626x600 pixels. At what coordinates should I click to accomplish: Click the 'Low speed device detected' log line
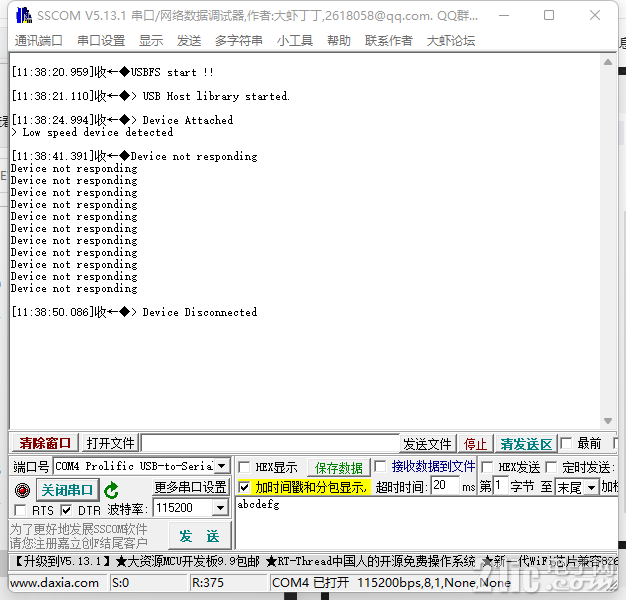(x=92, y=132)
